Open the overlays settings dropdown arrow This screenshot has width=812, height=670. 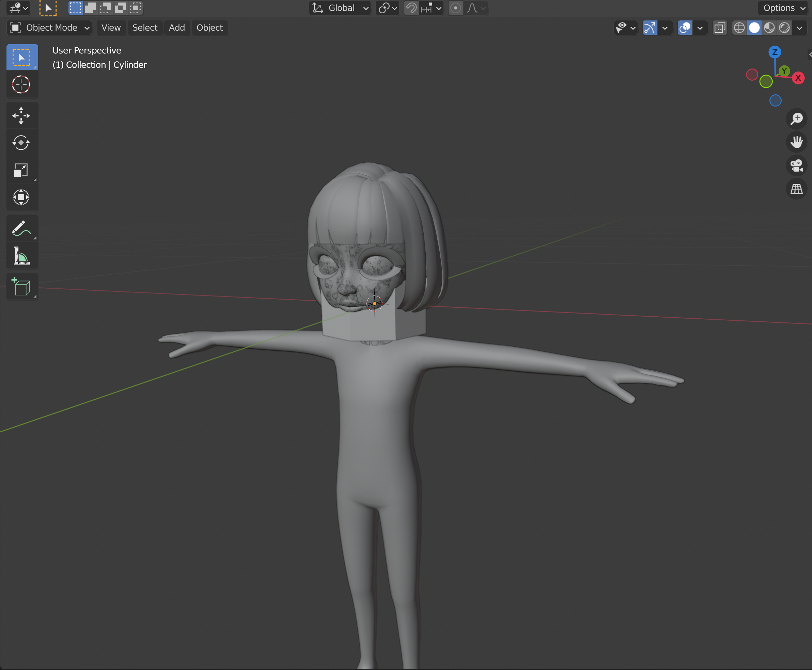coord(700,28)
